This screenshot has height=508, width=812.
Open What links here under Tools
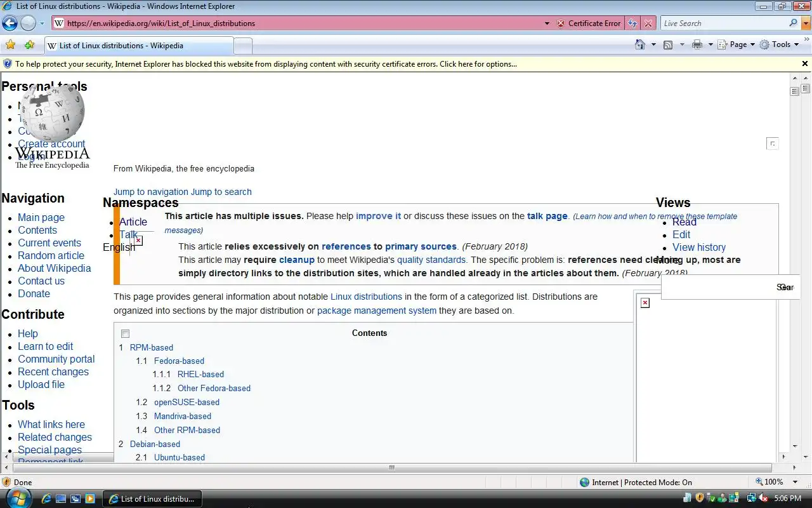click(x=51, y=424)
